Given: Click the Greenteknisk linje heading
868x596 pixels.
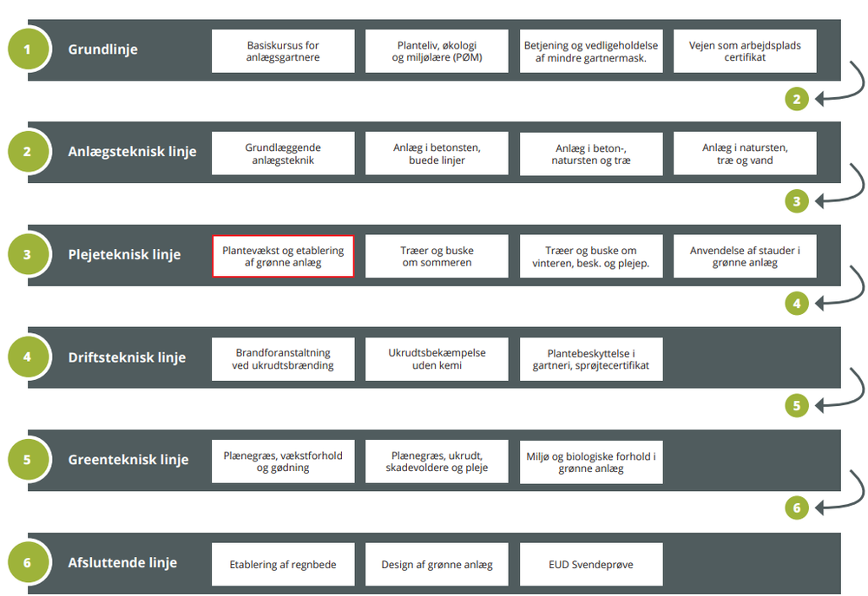Looking at the screenshot, I should pos(128,460).
